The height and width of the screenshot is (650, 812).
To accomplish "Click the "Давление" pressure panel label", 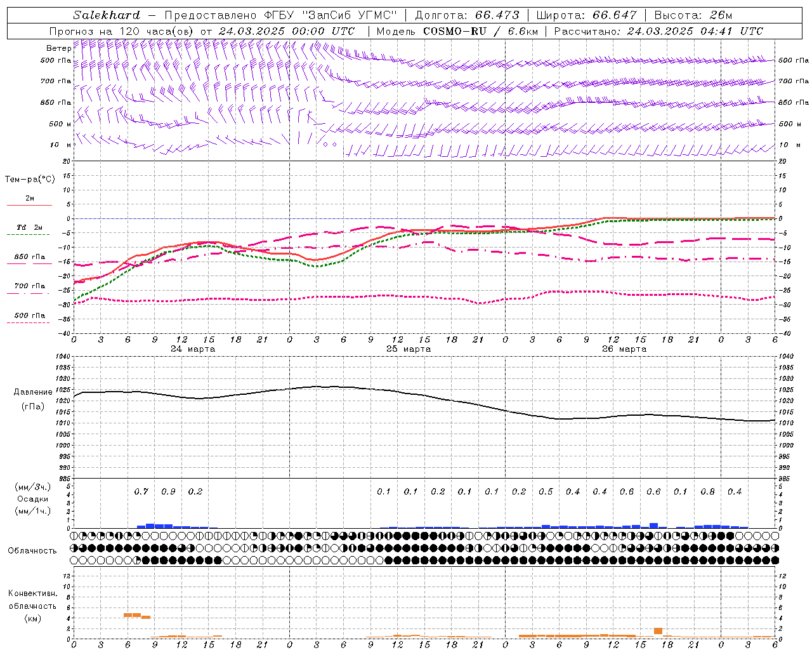I will coord(33,392).
